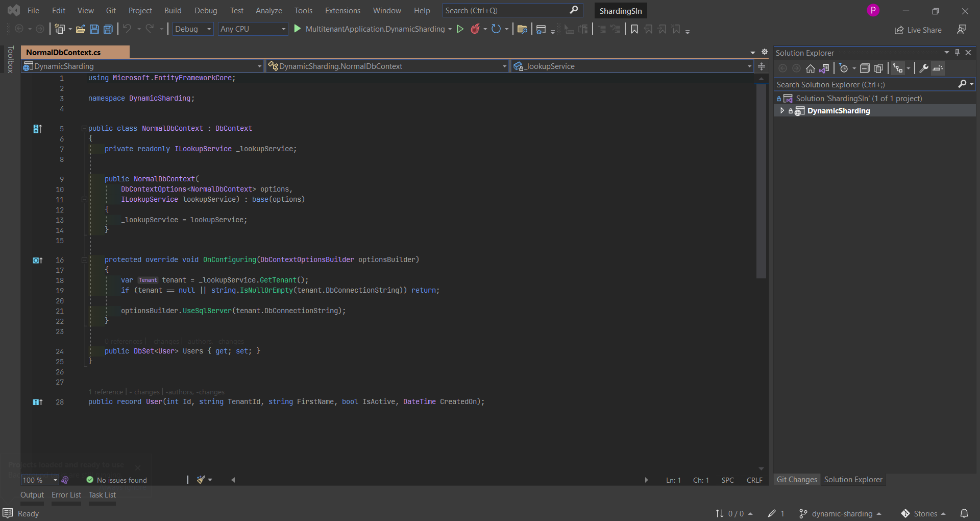
Task: Switch to the Git Changes tab
Action: [797, 480]
